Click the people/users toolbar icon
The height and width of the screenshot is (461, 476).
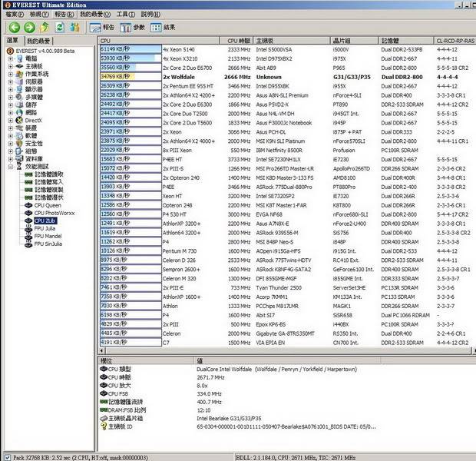click(x=74, y=28)
